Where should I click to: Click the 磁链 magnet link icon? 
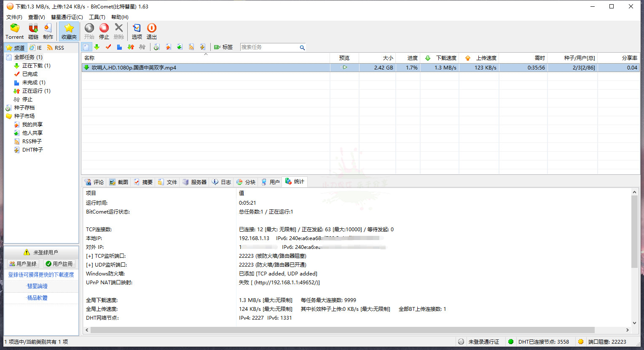tap(33, 32)
